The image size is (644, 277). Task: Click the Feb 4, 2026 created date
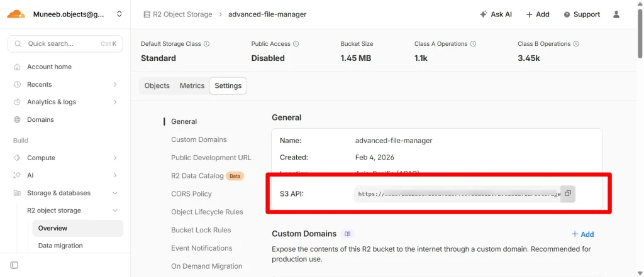click(x=375, y=157)
